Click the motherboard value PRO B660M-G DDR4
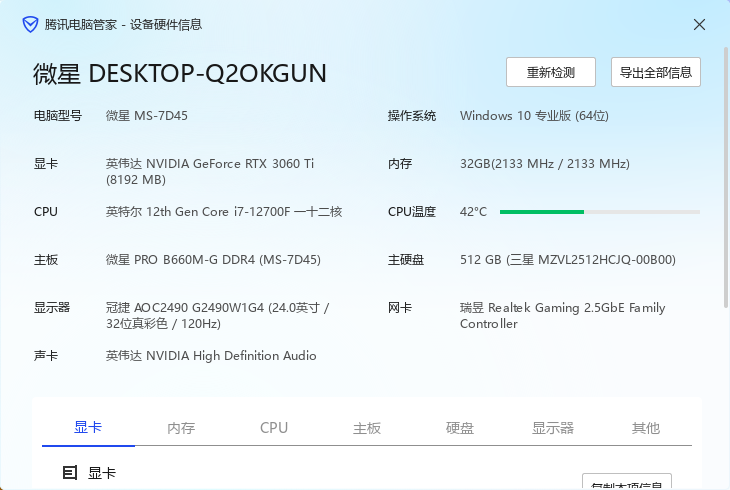Viewport: 730px width, 490px height. (x=213, y=259)
